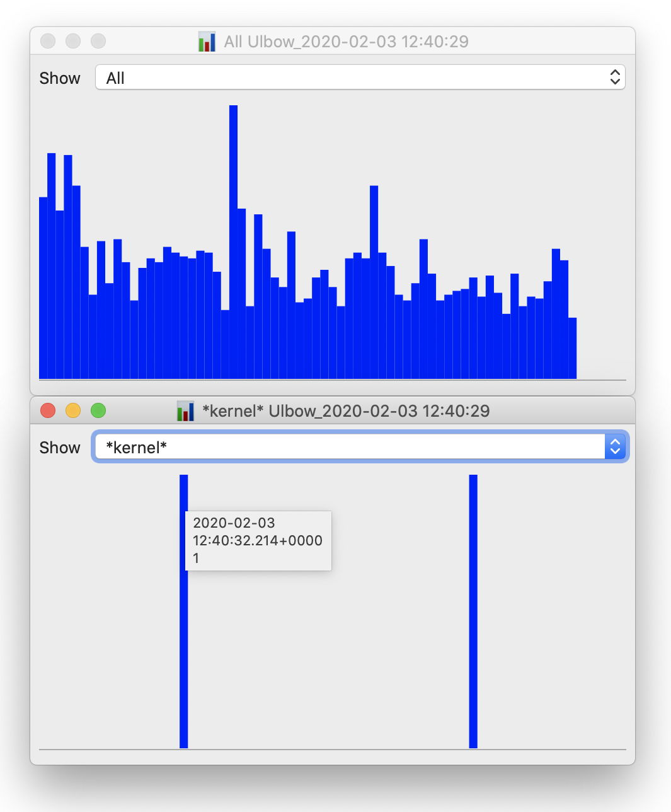
Task: Select the leftmost bar in the All histogram
Action: [x=43, y=290]
